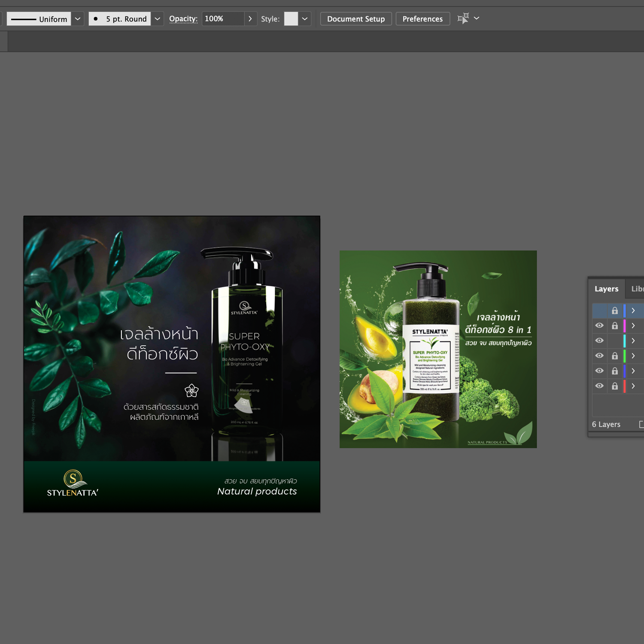The image size is (644, 644).
Task: Expand the selected light-blue top layer
Action: tap(633, 310)
